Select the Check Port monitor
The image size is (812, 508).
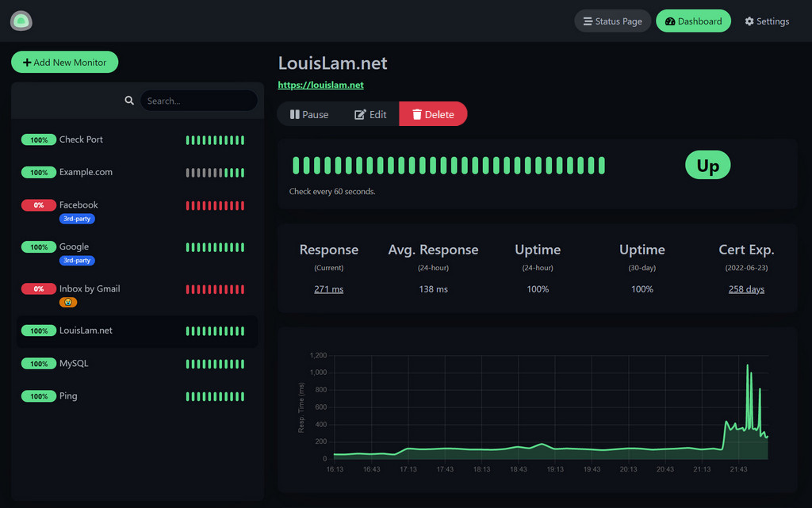tap(81, 139)
